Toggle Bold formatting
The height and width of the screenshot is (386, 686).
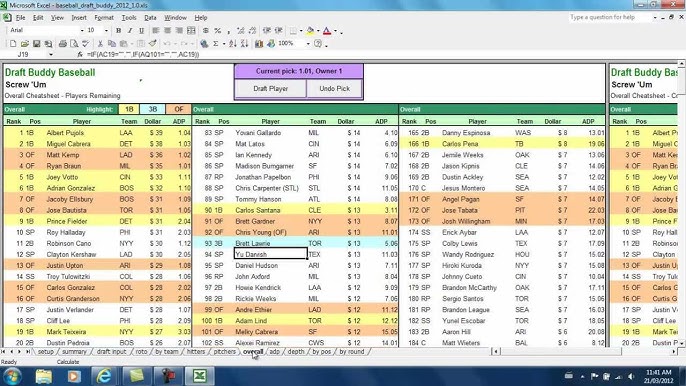coord(118,30)
